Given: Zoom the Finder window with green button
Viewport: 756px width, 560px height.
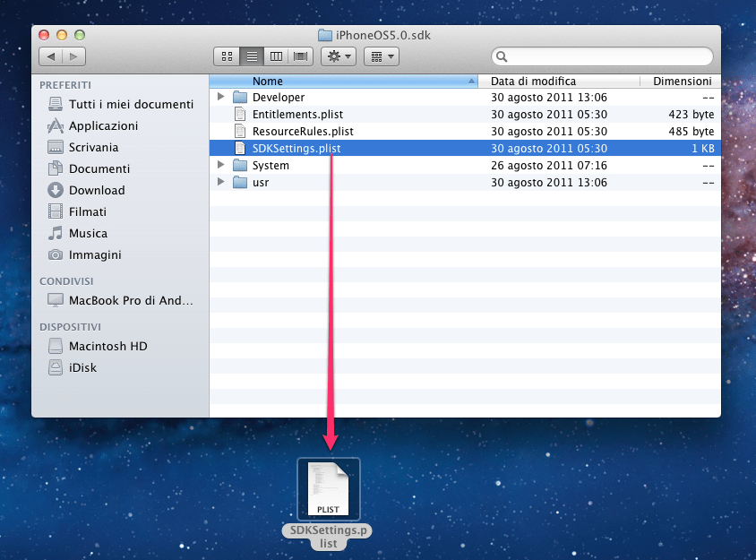Looking at the screenshot, I should (x=80, y=35).
